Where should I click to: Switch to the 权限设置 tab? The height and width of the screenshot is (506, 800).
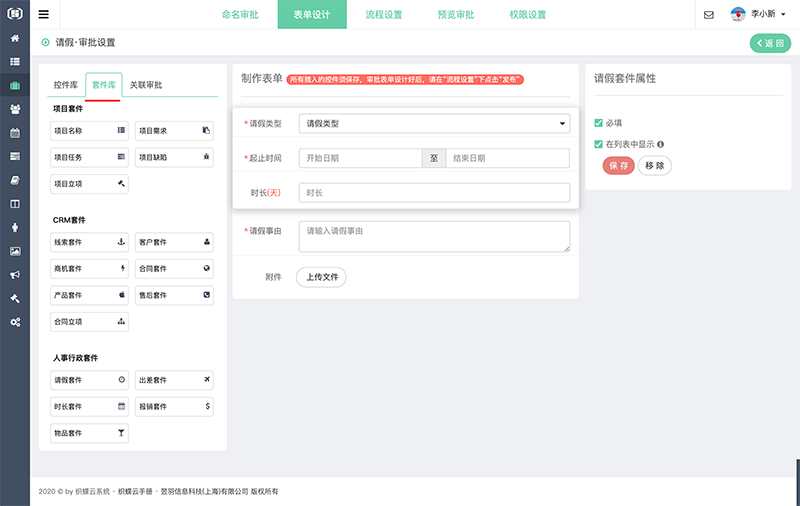pos(528,14)
